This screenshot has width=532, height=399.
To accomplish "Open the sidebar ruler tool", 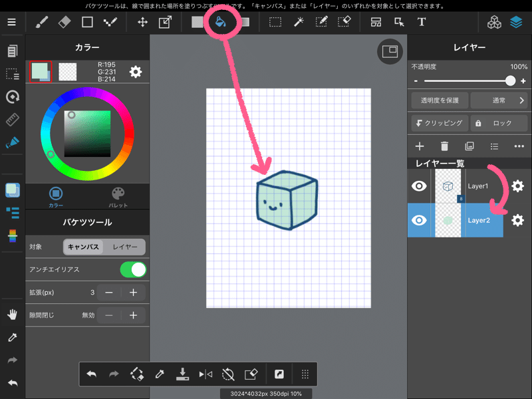I will pyautogui.click(x=13, y=120).
